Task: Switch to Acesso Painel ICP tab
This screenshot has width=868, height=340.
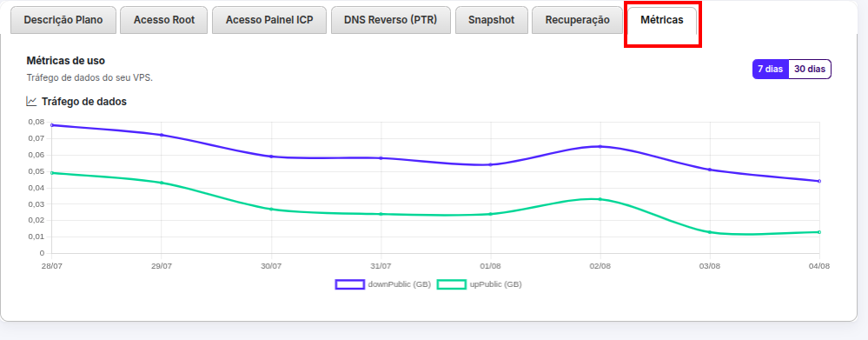Action: (x=269, y=21)
